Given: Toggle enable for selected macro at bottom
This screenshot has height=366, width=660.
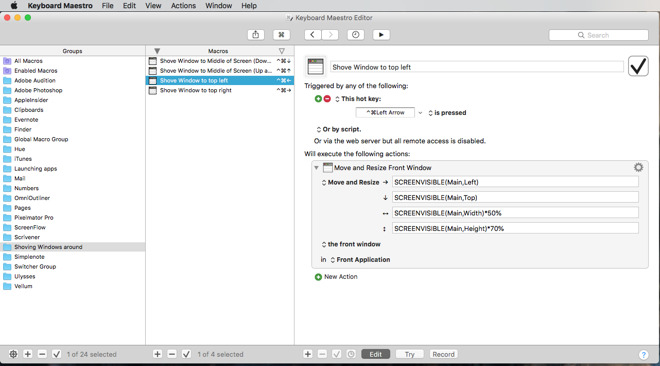Looking at the screenshot, I should [x=186, y=354].
